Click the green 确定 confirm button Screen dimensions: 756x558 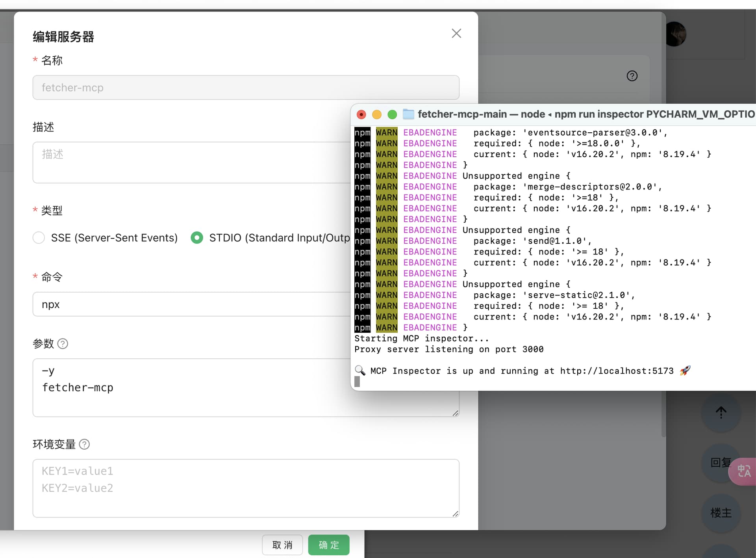click(329, 545)
